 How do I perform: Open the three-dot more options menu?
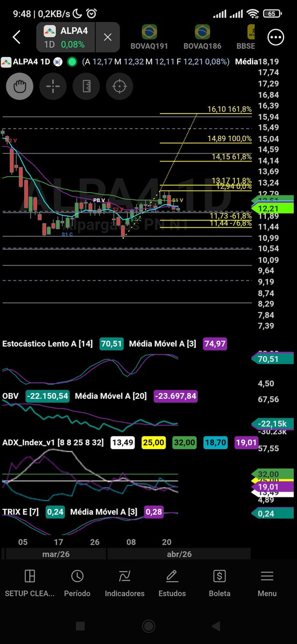(x=276, y=37)
